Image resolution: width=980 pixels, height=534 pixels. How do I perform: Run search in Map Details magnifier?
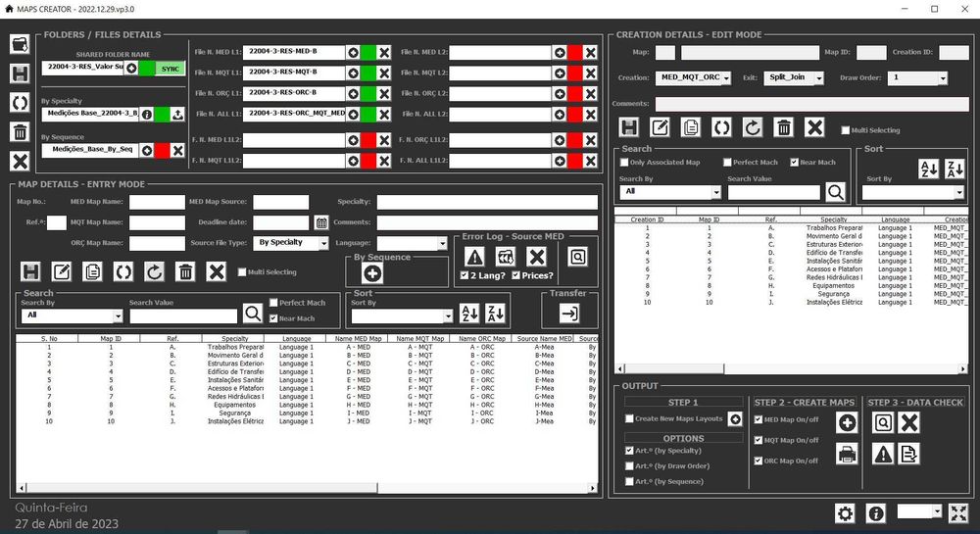click(253, 313)
